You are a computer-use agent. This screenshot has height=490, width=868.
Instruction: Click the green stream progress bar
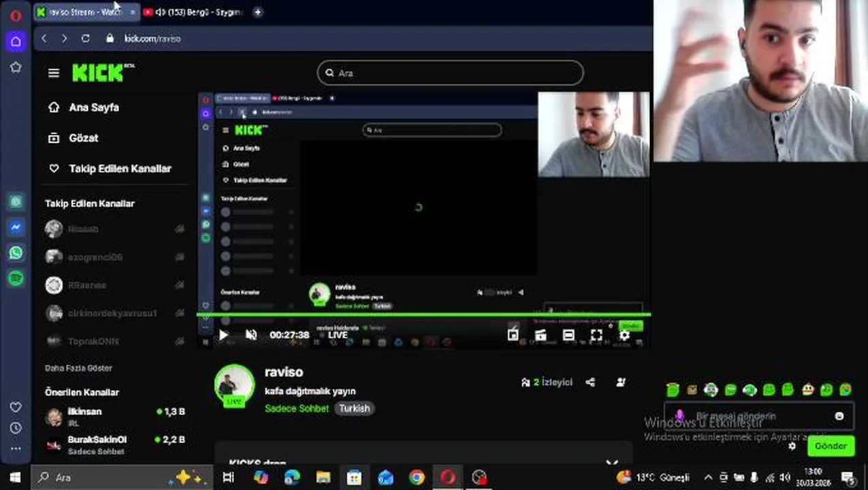click(x=423, y=314)
